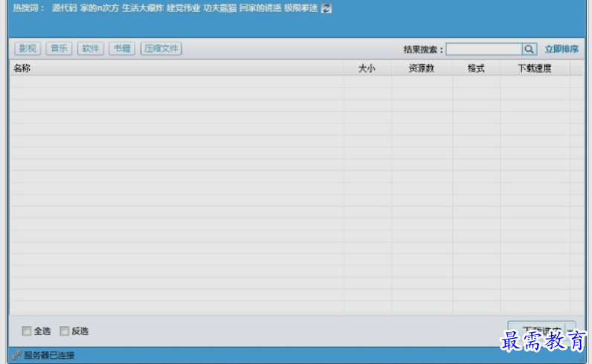This screenshot has width=592, height=364.
Task: Tick the 反选 checkbox
Action: [x=64, y=331]
